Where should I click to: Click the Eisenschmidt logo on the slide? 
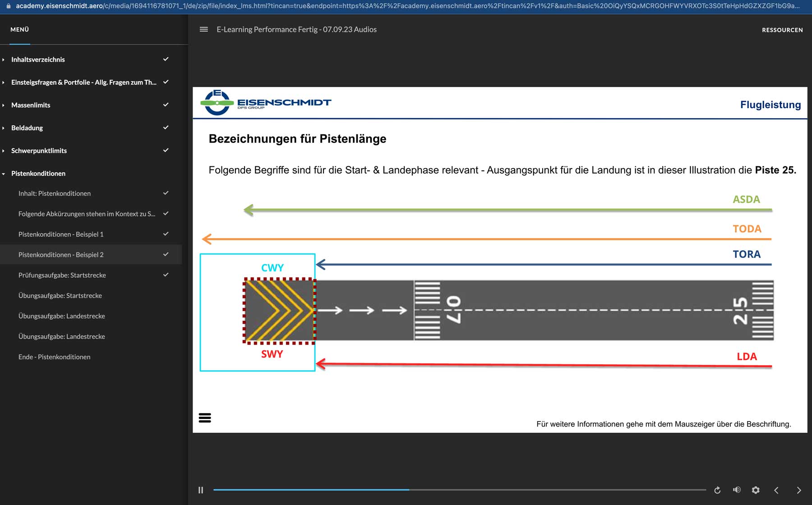tap(266, 102)
